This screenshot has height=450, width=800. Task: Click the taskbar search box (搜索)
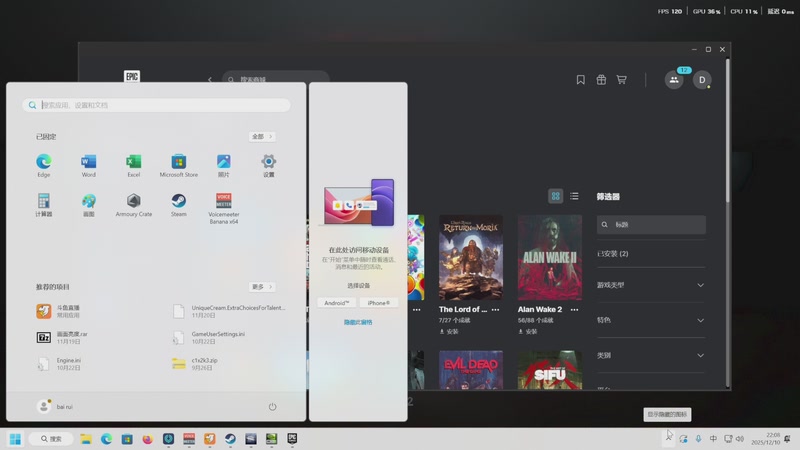point(51,439)
